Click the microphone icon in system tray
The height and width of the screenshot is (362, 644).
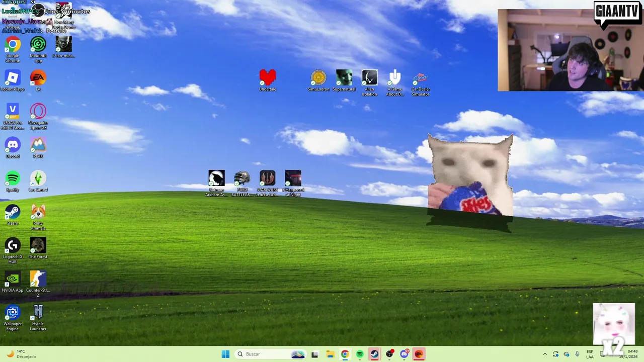click(577, 354)
